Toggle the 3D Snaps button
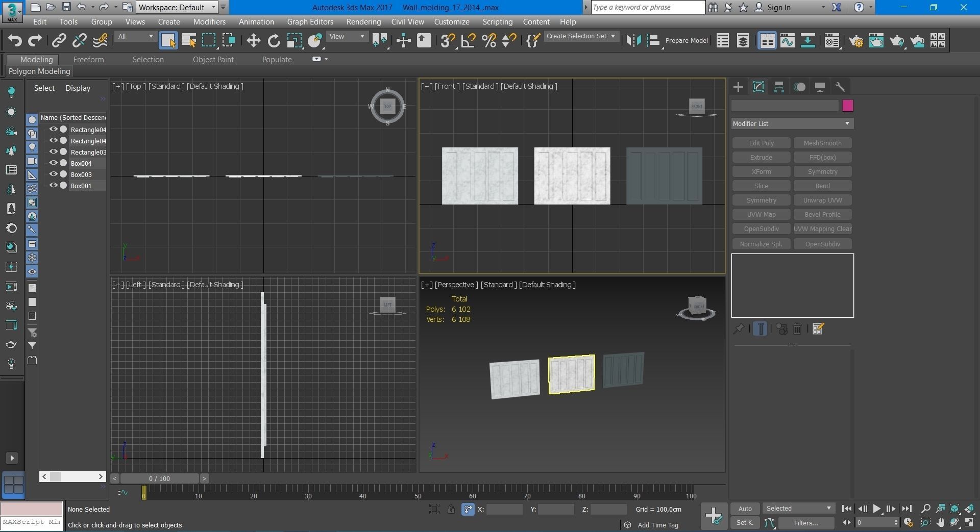The height and width of the screenshot is (532, 980). pyautogui.click(x=448, y=40)
